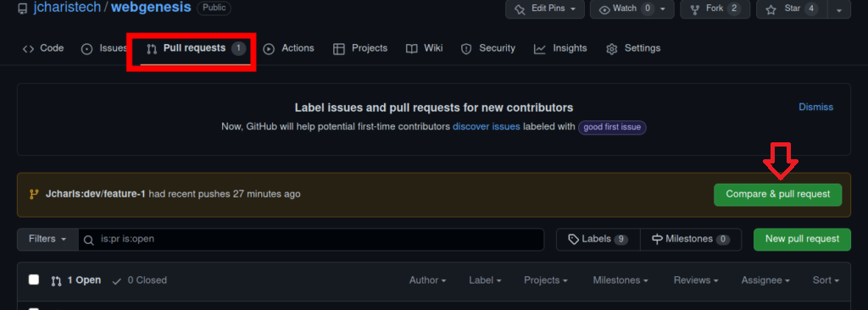The width and height of the screenshot is (868, 310).
Task: Switch to the Issues tab
Action: pyautogui.click(x=104, y=49)
